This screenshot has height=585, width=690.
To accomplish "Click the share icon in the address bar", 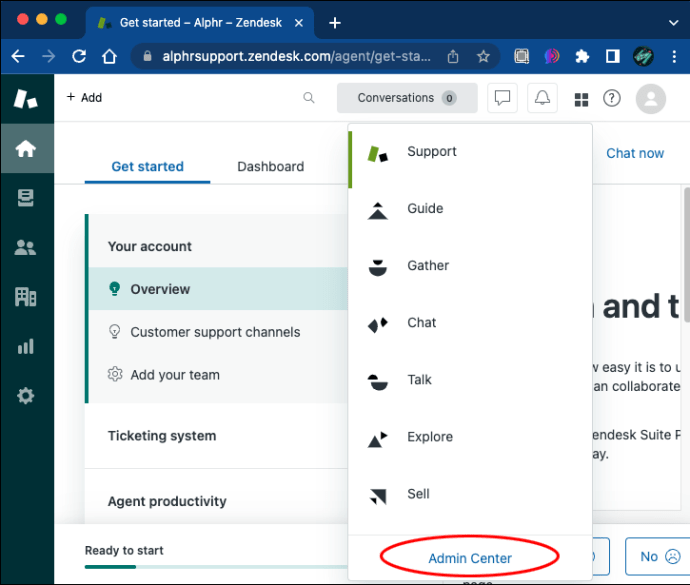I will click(453, 56).
